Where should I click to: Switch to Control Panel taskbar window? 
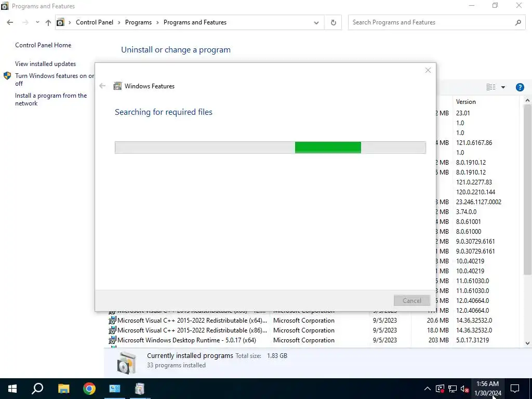coord(115,389)
